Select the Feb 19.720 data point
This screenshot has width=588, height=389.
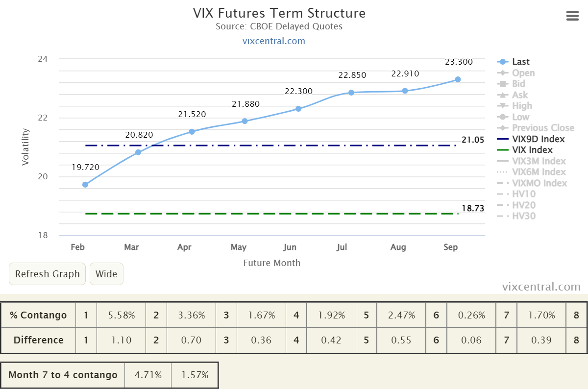pos(85,185)
